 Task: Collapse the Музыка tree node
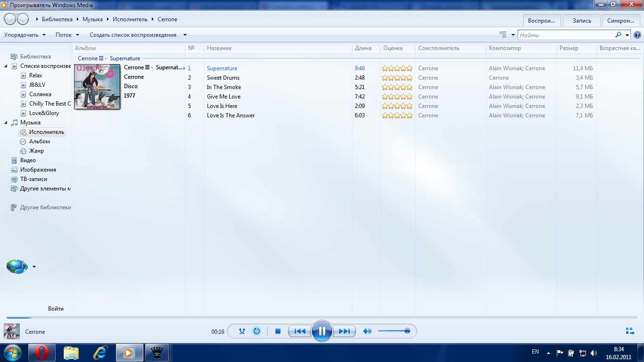click(6, 123)
